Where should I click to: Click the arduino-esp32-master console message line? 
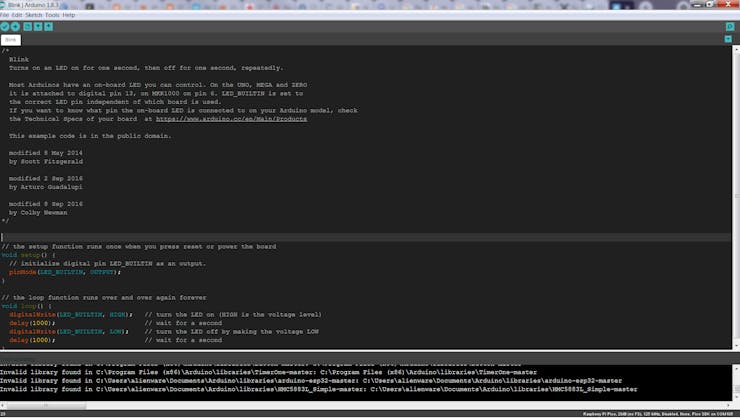coord(311,381)
